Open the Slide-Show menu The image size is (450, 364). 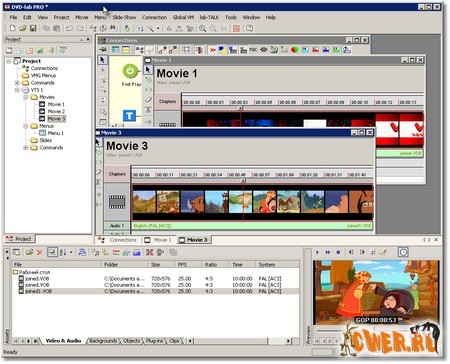click(124, 17)
